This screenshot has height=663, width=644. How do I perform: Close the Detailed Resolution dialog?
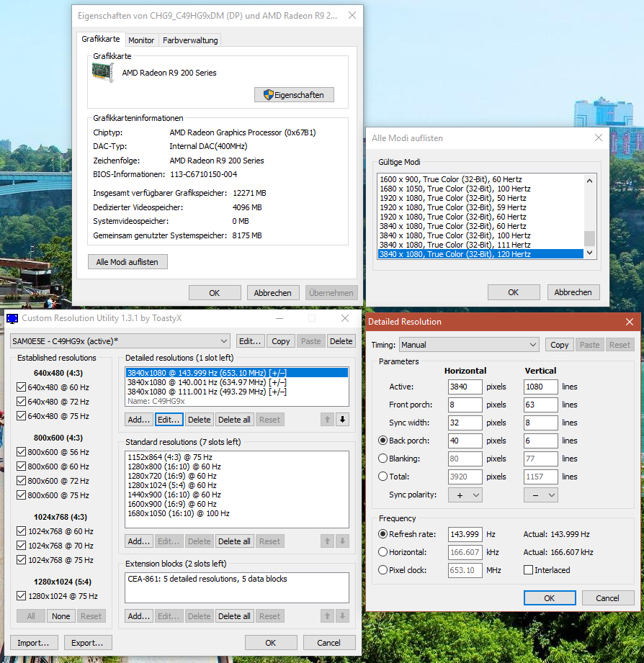(630, 322)
